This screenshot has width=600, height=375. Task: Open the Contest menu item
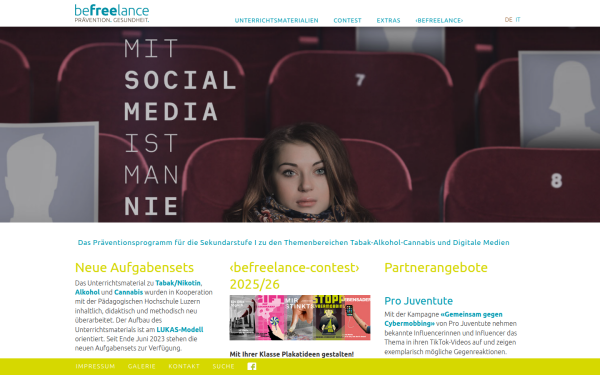[347, 21]
